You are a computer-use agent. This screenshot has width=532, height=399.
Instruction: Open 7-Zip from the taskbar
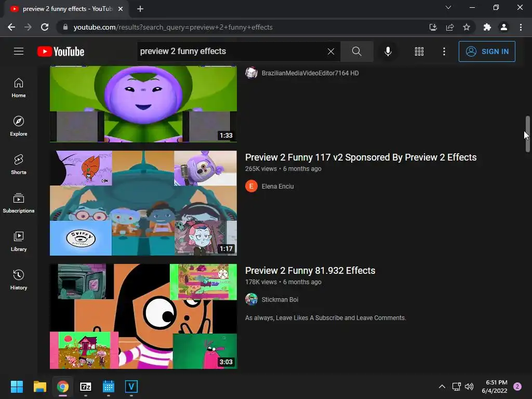click(86, 387)
